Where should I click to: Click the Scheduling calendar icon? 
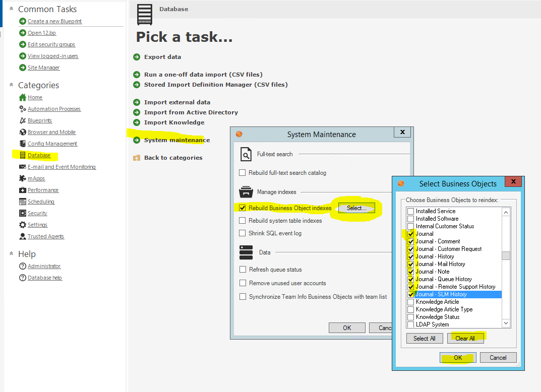[x=22, y=202]
